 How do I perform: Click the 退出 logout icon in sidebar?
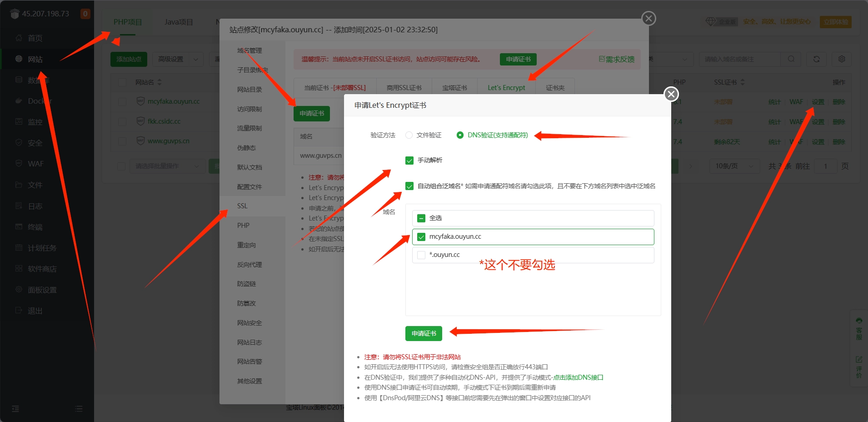point(19,310)
